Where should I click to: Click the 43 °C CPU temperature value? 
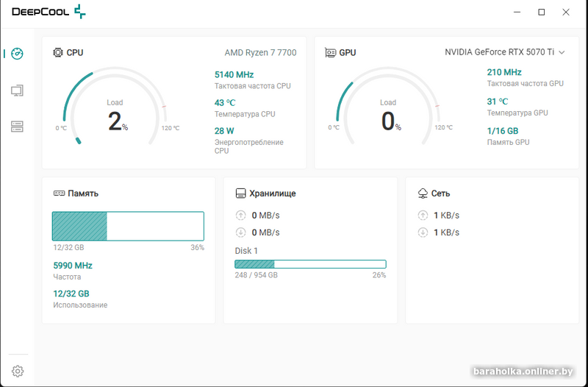coord(225,103)
